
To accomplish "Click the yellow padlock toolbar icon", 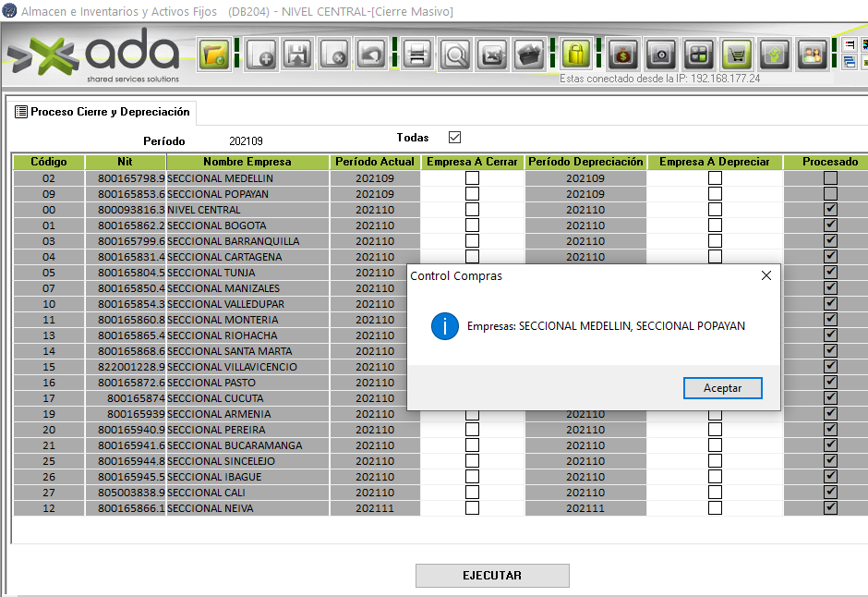I will [x=576, y=55].
